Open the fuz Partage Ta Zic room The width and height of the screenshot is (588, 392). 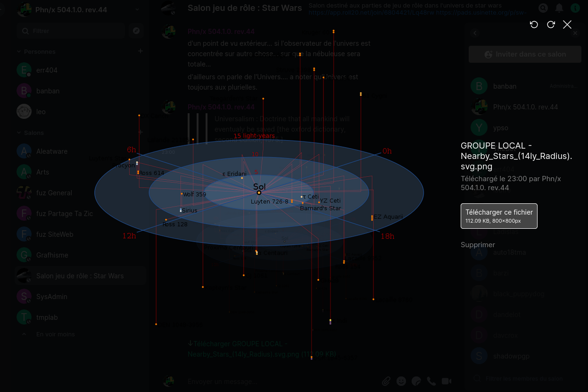pyautogui.click(x=80, y=214)
